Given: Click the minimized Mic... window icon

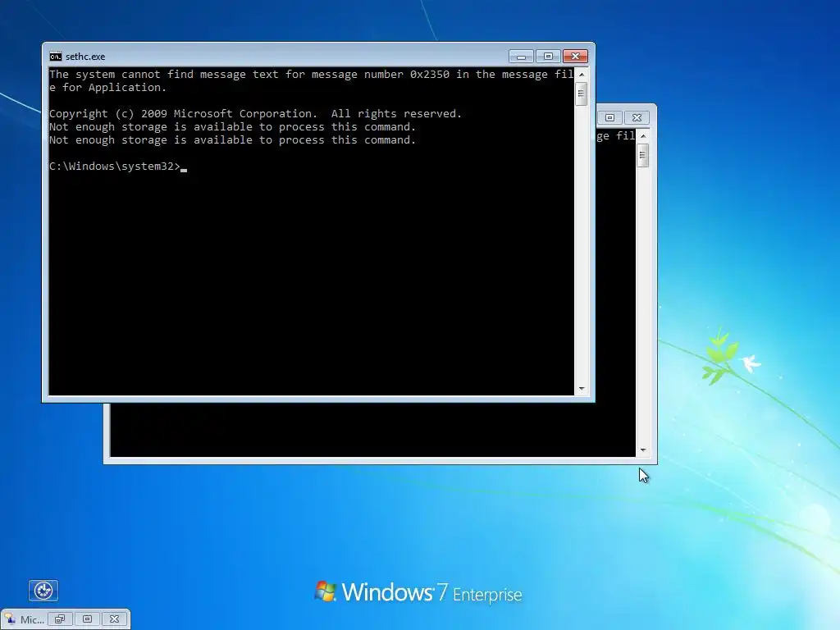Looking at the screenshot, I should coord(10,619).
